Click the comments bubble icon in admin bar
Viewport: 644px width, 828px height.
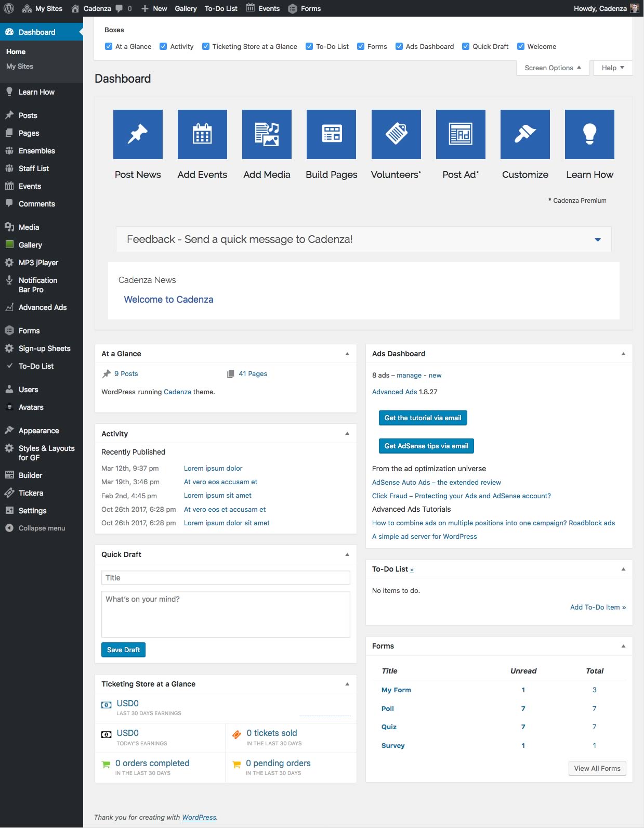click(x=120, y=8)
